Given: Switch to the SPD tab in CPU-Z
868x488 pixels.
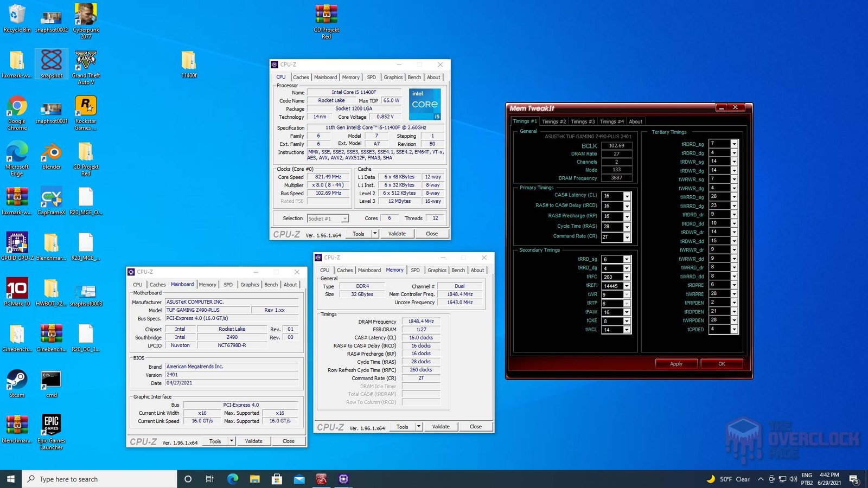Looking at the screenshot, I should click(x=371, y=77).
